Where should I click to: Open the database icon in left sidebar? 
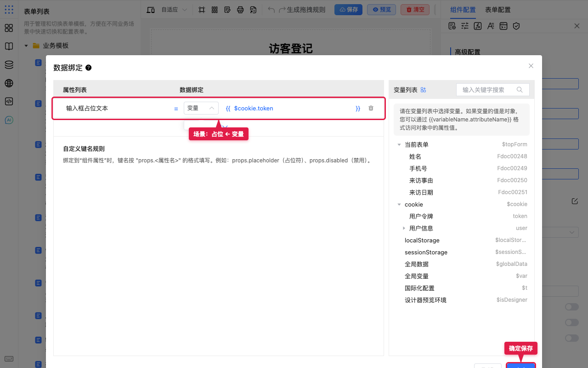[x=9, y=65]
